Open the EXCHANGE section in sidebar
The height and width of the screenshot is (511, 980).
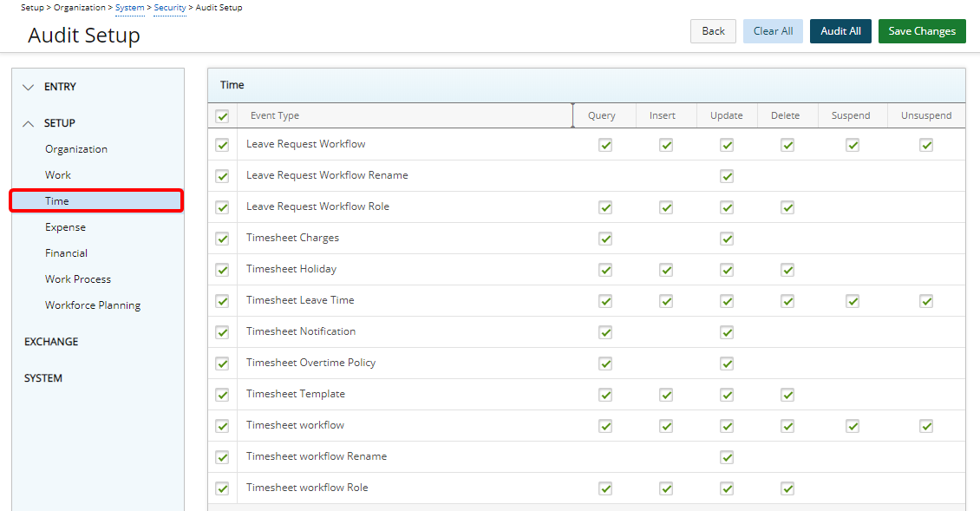coord(51,342)
